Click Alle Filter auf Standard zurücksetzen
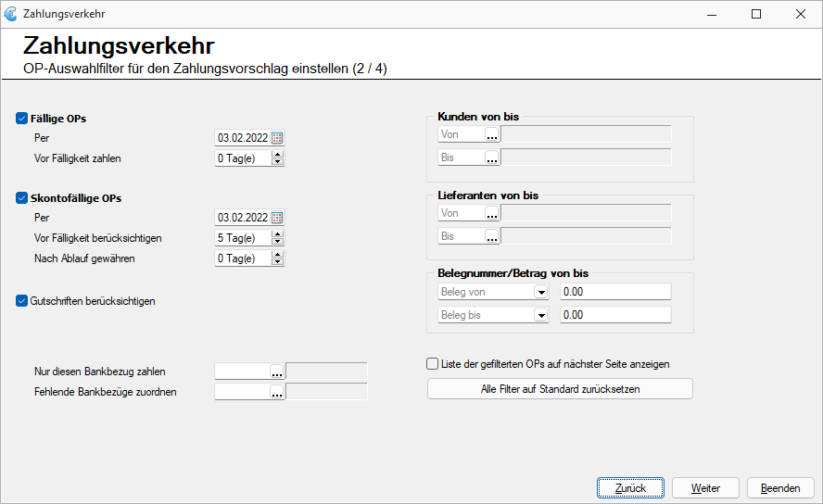The image size is (823, 504). tap(560, 389)
